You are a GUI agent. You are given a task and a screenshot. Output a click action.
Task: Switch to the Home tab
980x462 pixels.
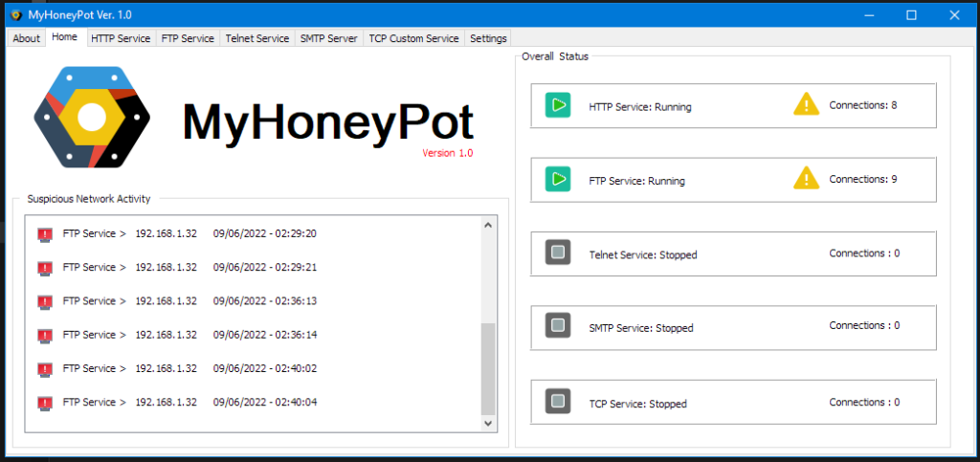pos(65,37)
